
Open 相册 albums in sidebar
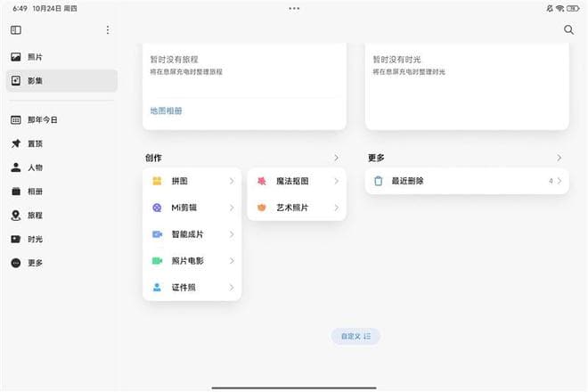(x=36, y=192)
